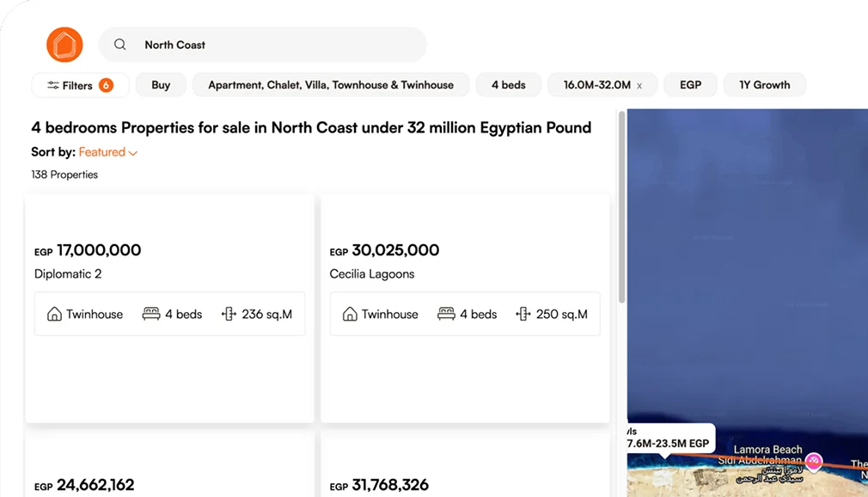The height and width of the screenshot is (497, 868).
Task: Click the search magnifier icon
Action: [120, 45]
